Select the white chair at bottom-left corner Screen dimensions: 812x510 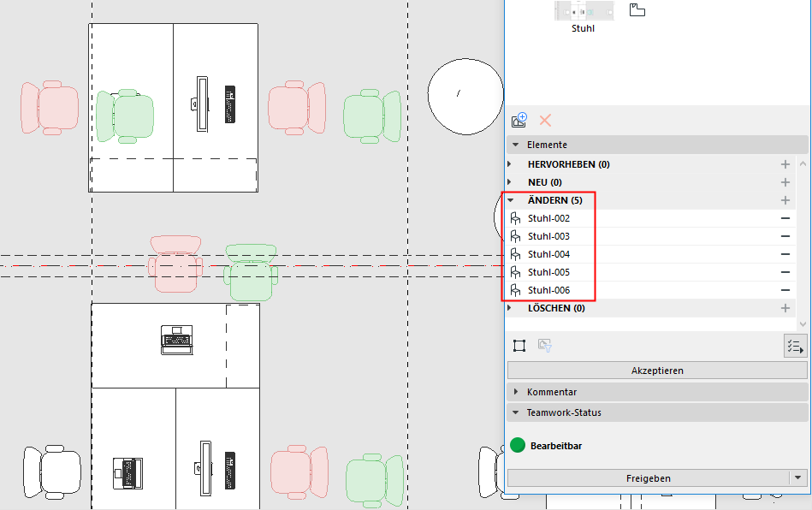click(x=52, y=471)
